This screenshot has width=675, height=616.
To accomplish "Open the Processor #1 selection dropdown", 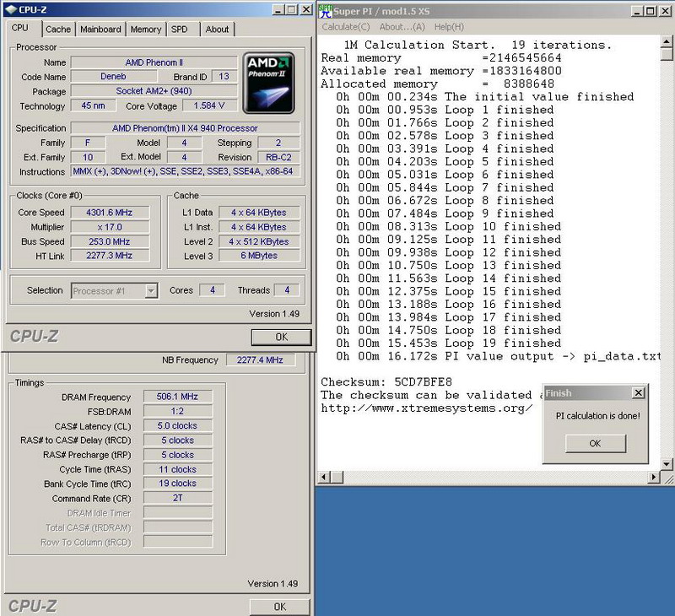I will [151, 290].
